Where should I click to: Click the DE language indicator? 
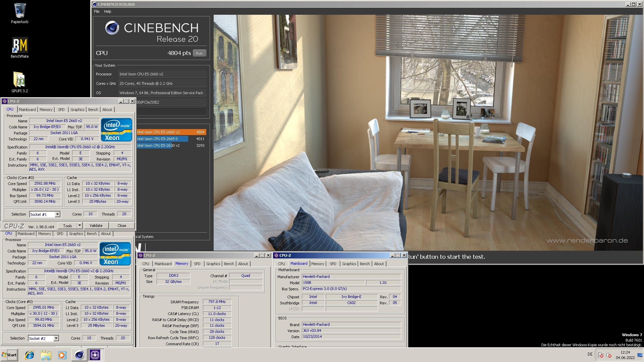point(590,354)
